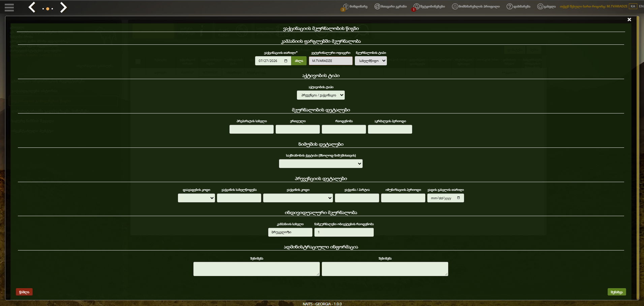
Task: Click აკრძალვის პერიოდი input field
Action: 390,129
